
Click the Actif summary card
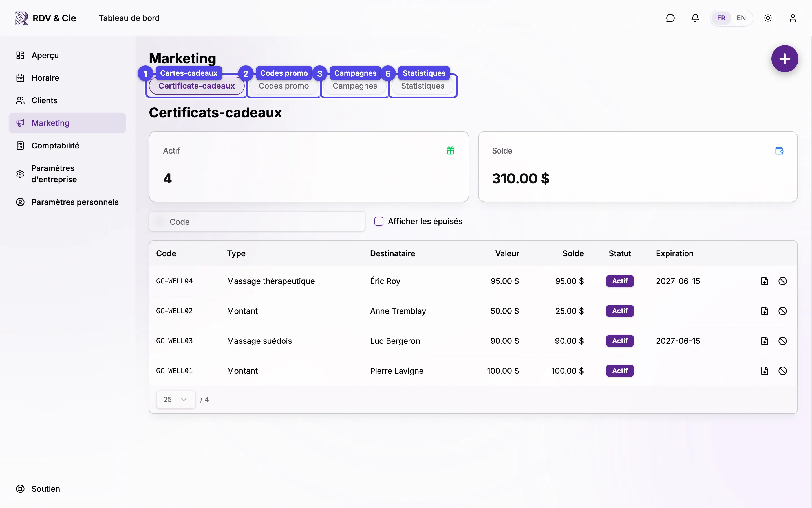pyautogui.click(x=309, y=167)
